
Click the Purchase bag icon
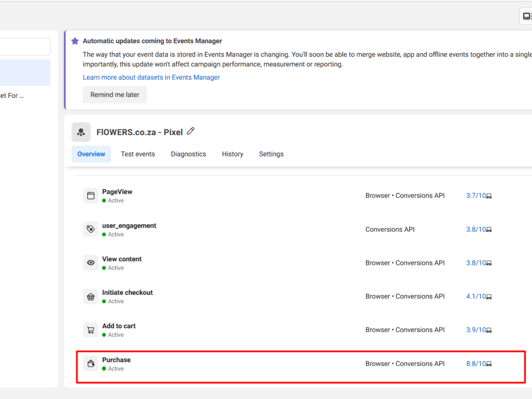(90, 363)
